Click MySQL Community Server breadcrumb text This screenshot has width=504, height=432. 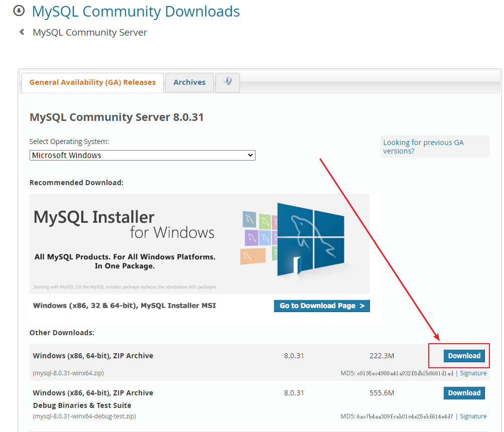90,33
